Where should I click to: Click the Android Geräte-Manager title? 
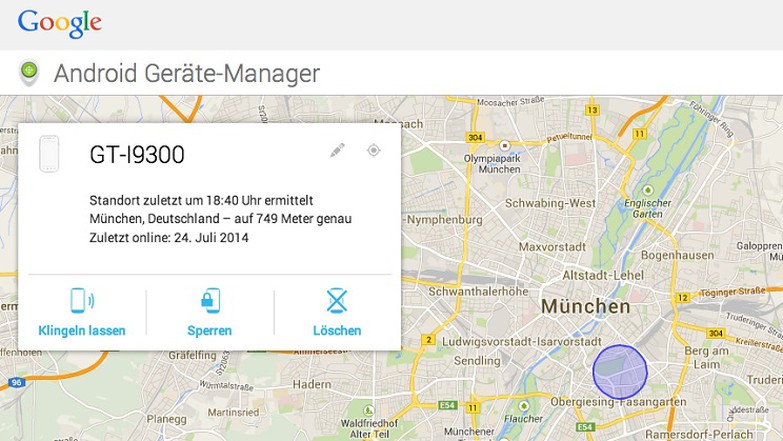[x=187, y=73]
